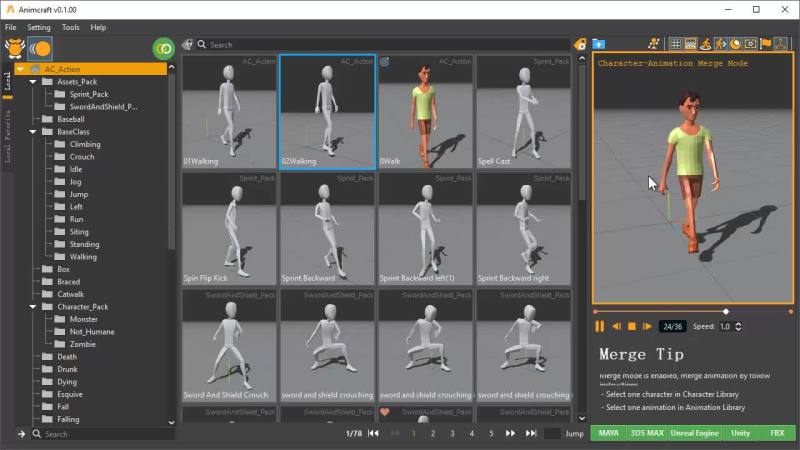The image size is (800, 450).
Task: Click the camera focus frame icon
Action: pos(751,44)
